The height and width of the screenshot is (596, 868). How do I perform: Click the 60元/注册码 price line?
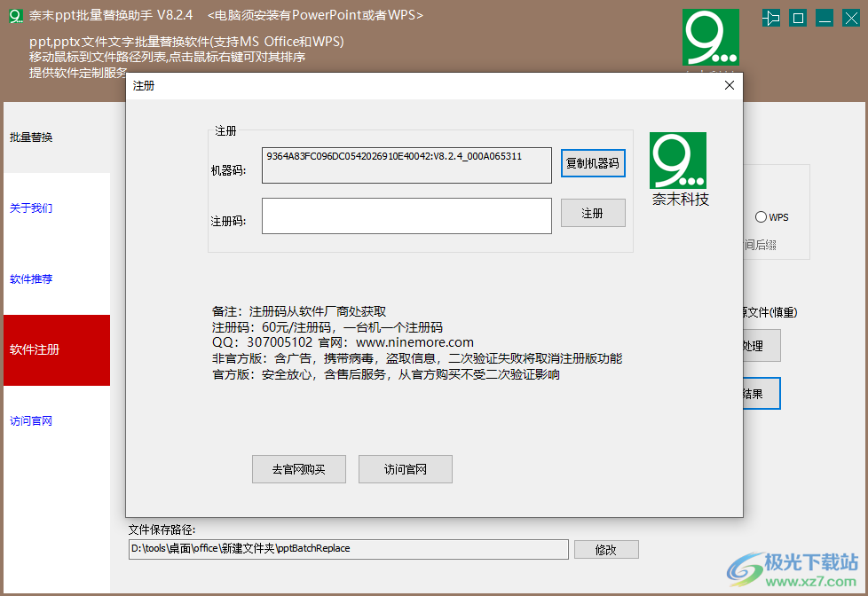pyautogui.click(x=327, y=327)
